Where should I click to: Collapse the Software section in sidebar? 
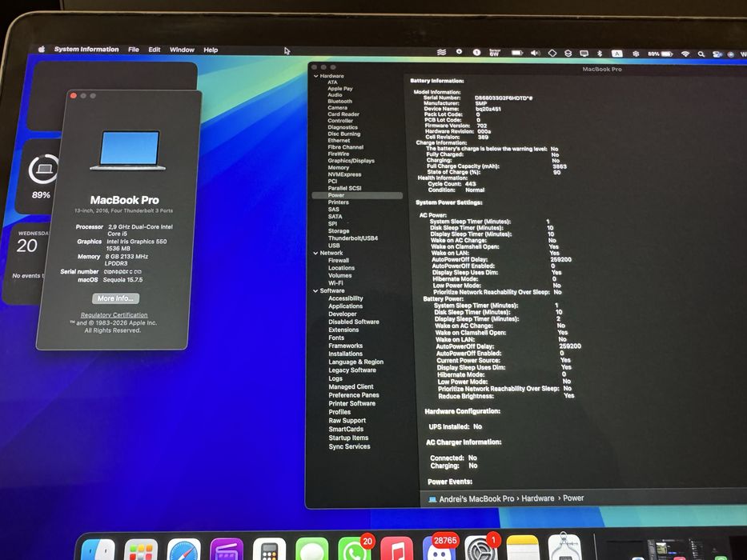[315, 290]
